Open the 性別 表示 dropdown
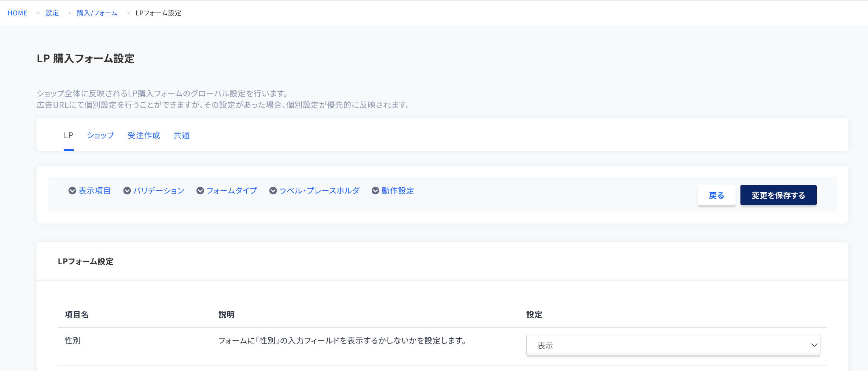Viewport: 868px width, 371px height. click(x=673, y=345)
